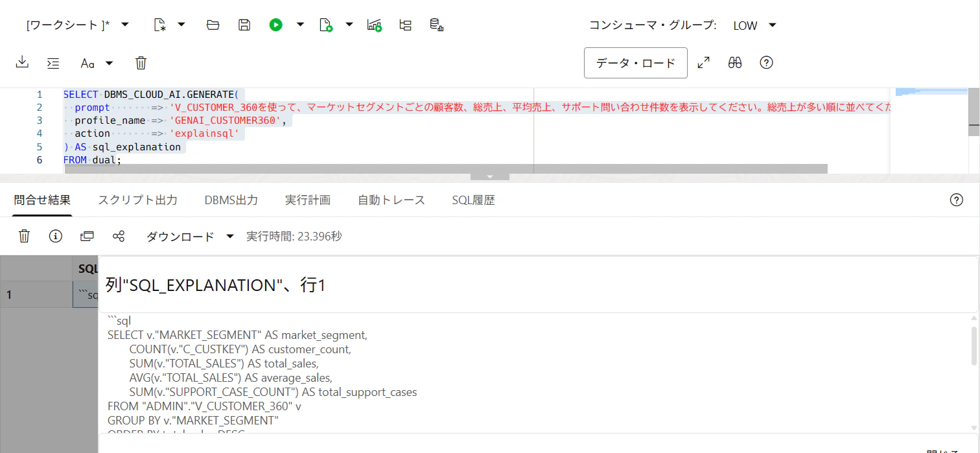
Task: Open results in a new window
Action: pos(87,236)
